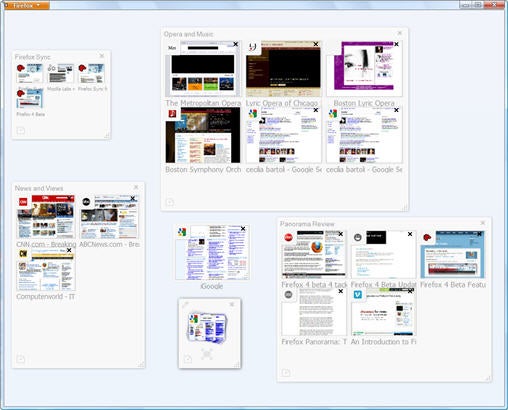Edit the Panorama Review group title
The width and height of the screenshot is (508, 410).
coord(307,224)
